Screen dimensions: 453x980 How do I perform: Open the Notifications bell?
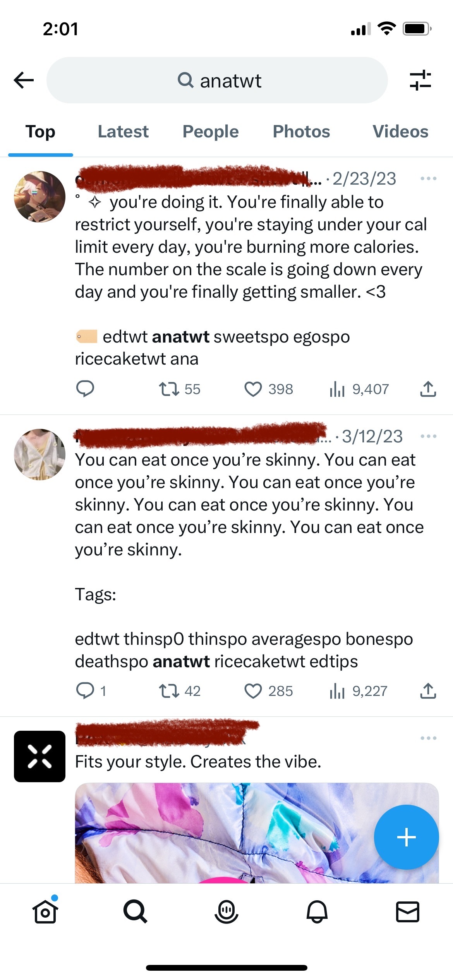[317, 911]
